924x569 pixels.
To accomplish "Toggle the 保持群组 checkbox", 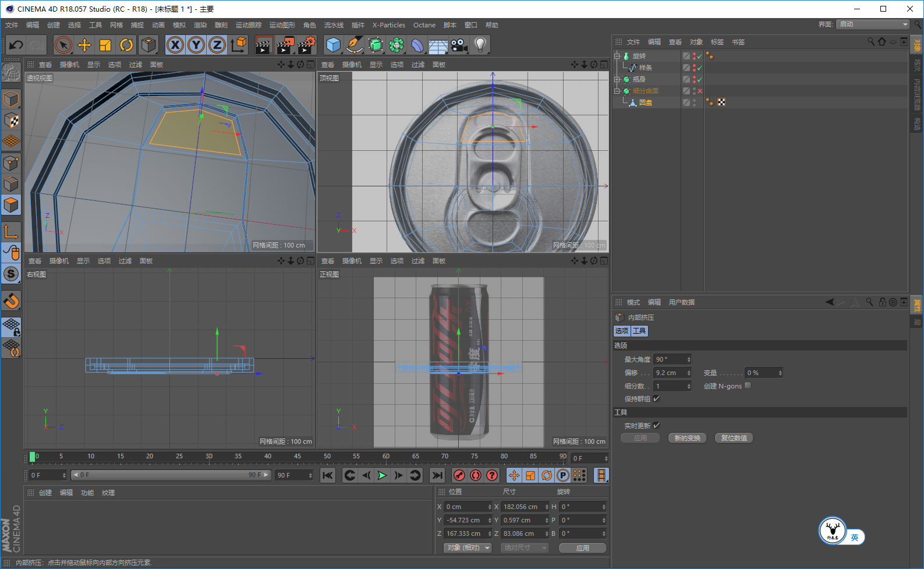I will click(x=657, y=399).
